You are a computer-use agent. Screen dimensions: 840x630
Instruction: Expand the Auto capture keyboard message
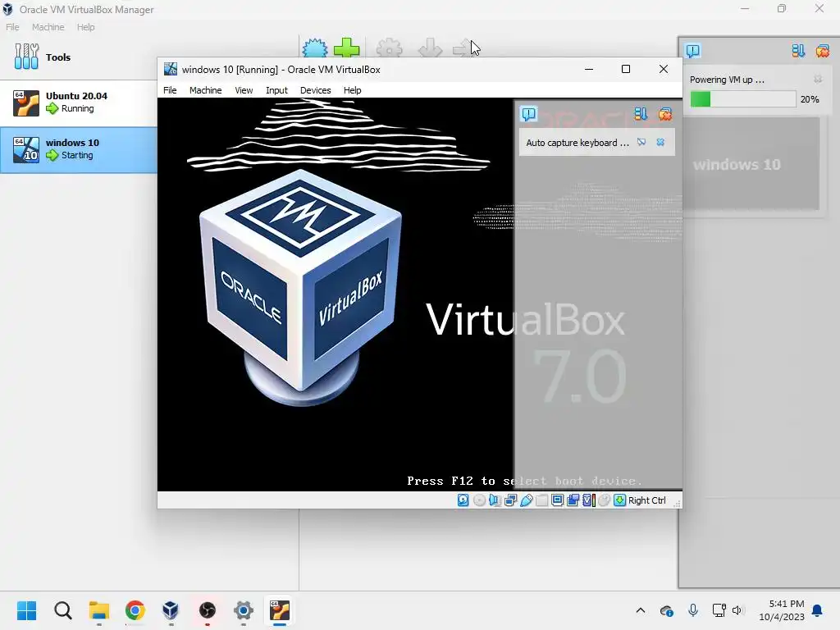point(577,143)
